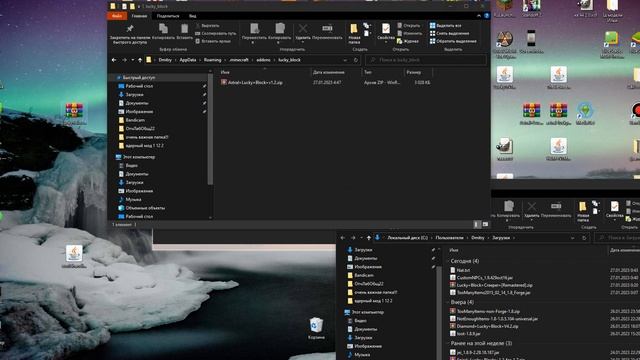Switch to Поделиться tab in lucky_block window

pyautogui.click(x=168, y=16)
